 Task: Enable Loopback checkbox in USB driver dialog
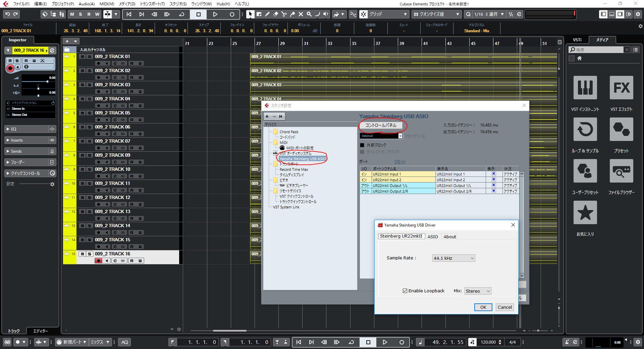tap(405, 291)
